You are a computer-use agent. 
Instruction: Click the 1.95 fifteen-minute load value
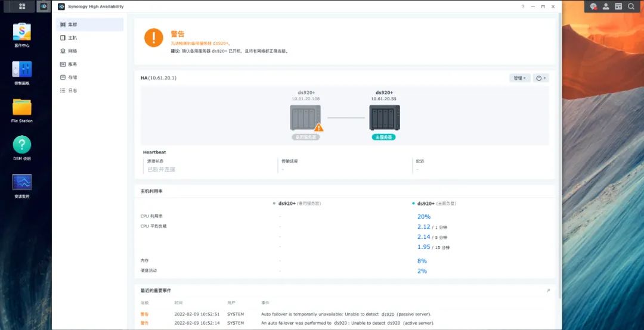pos(424,247)
